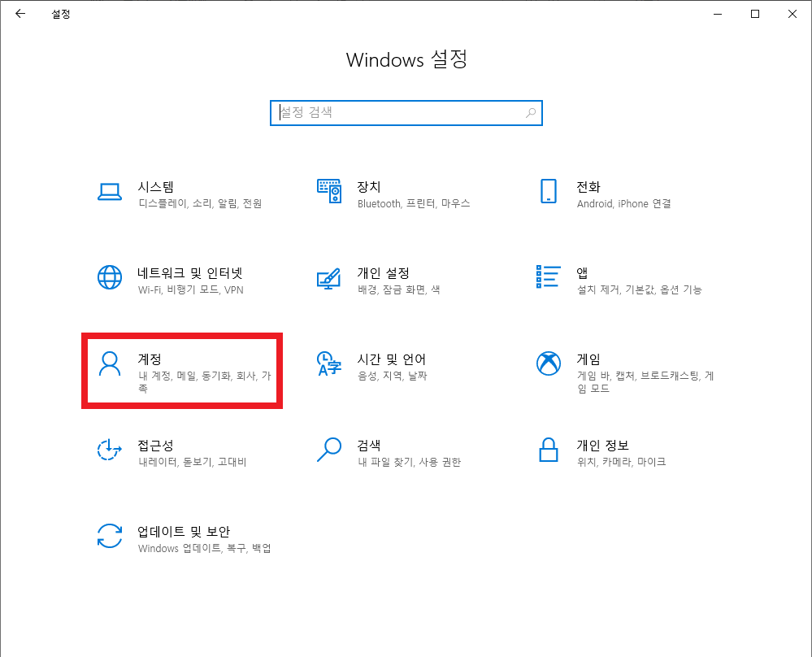This screenshot has height=657, width=812.
Task: Open the 개인 설정 paintbrush icon
Action: (329, 279)
